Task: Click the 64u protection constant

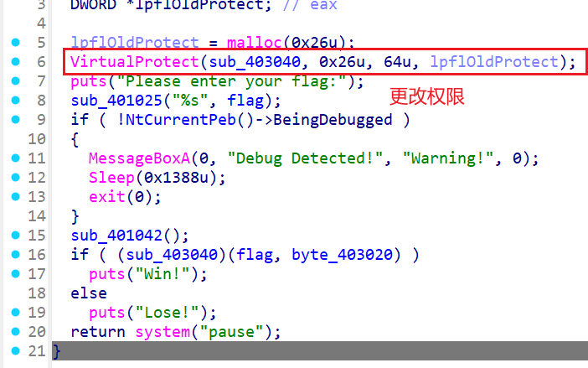Action: coord(397,62)
